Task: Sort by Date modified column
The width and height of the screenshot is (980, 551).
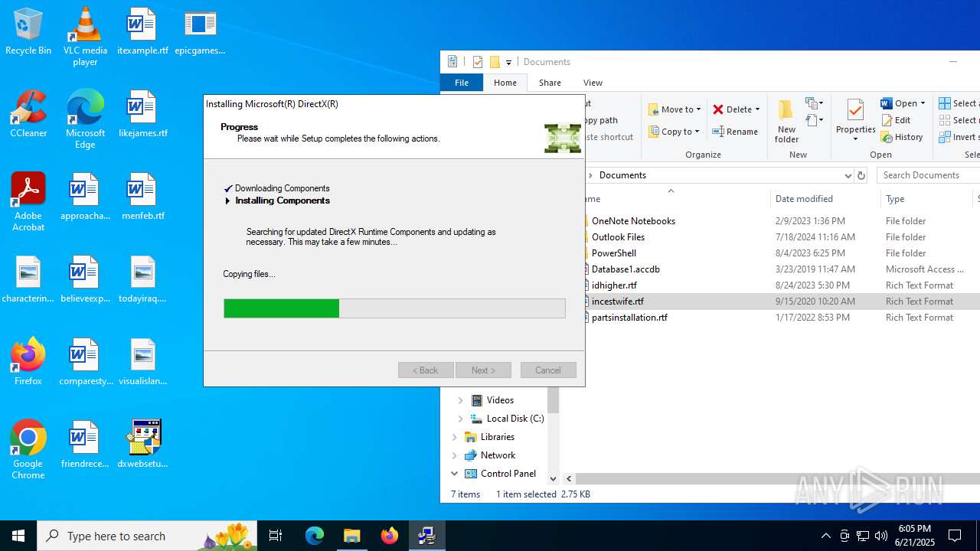Action: point(825,199)
